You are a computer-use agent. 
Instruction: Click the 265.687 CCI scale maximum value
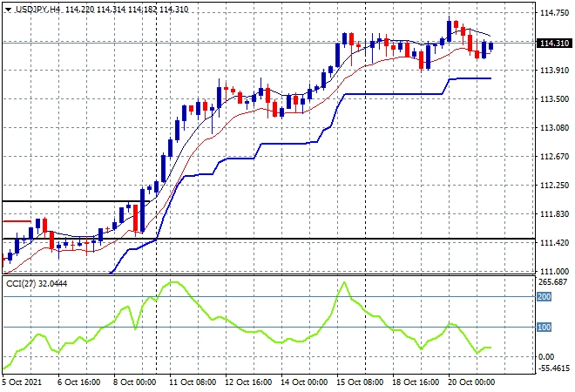552,282
